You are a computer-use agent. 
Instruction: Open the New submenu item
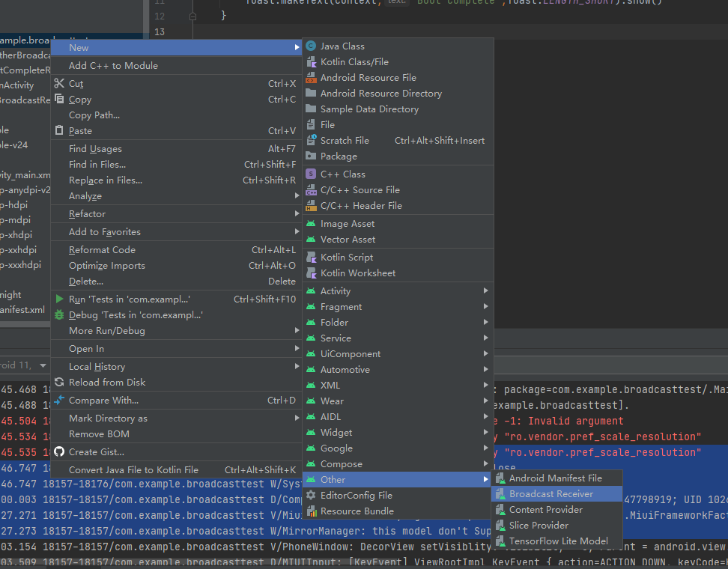(x=176, y=47)
